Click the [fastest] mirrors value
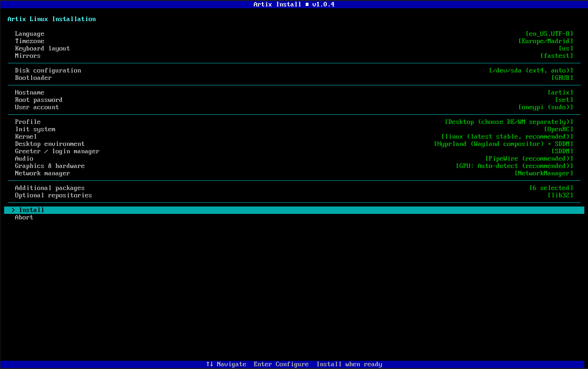588x369 pixels. (557, 56)
